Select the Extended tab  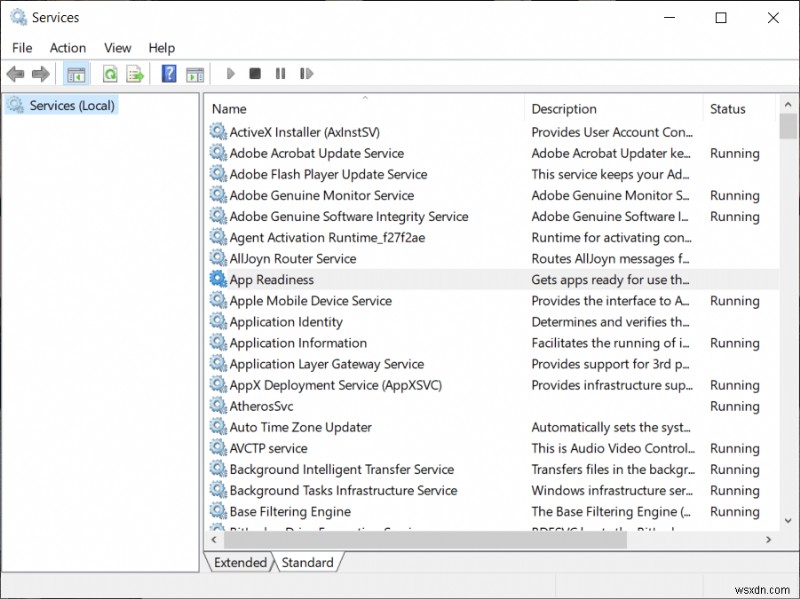tap(239, 562)
